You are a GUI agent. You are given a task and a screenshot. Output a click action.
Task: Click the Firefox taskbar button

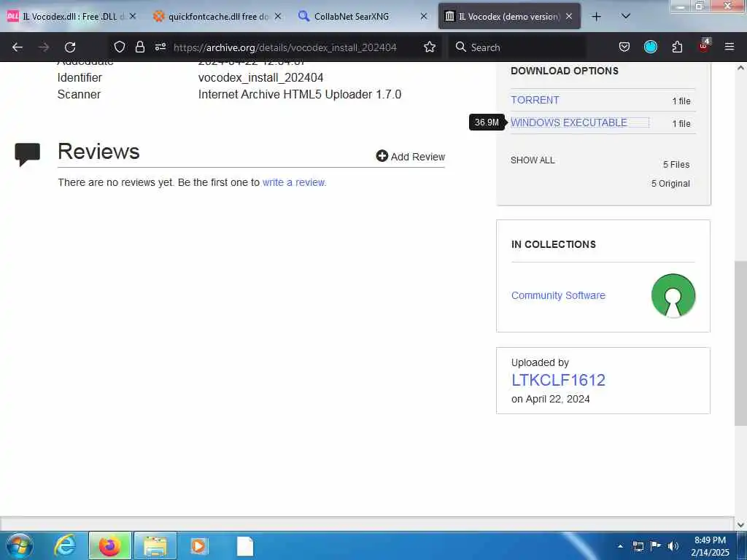[x=109, y=545]
